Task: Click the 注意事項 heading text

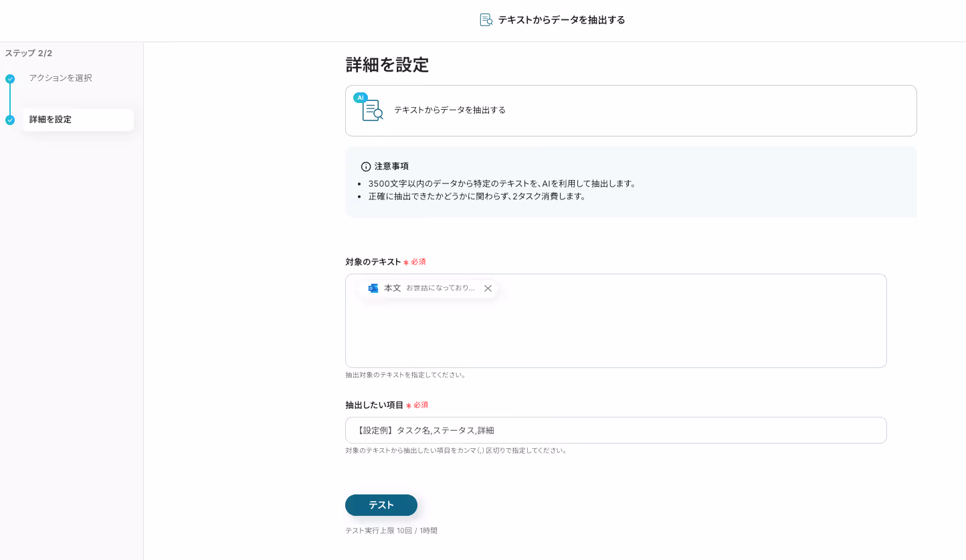Action: [391, 167]
